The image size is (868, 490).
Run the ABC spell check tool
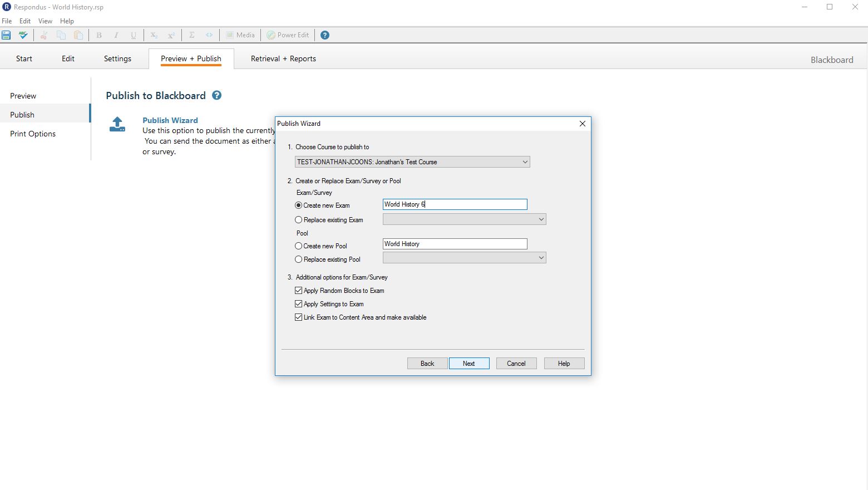[x=23, y=35]
